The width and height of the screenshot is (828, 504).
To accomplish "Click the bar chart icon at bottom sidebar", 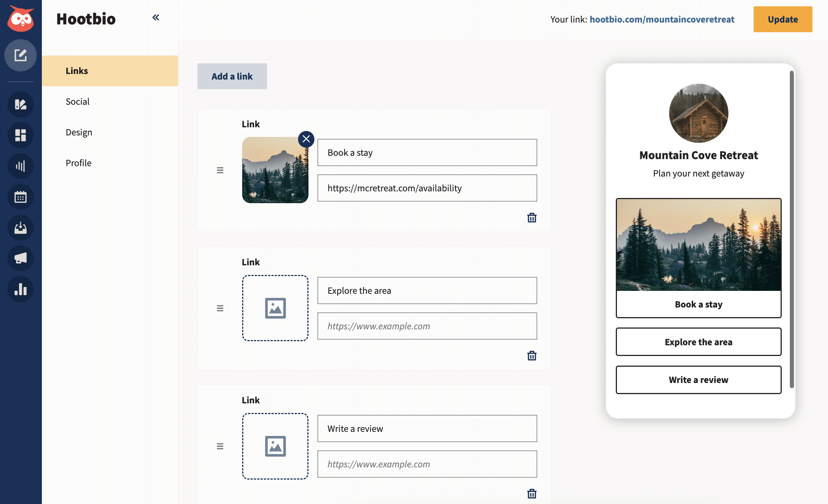I will (x=21, y=289).
